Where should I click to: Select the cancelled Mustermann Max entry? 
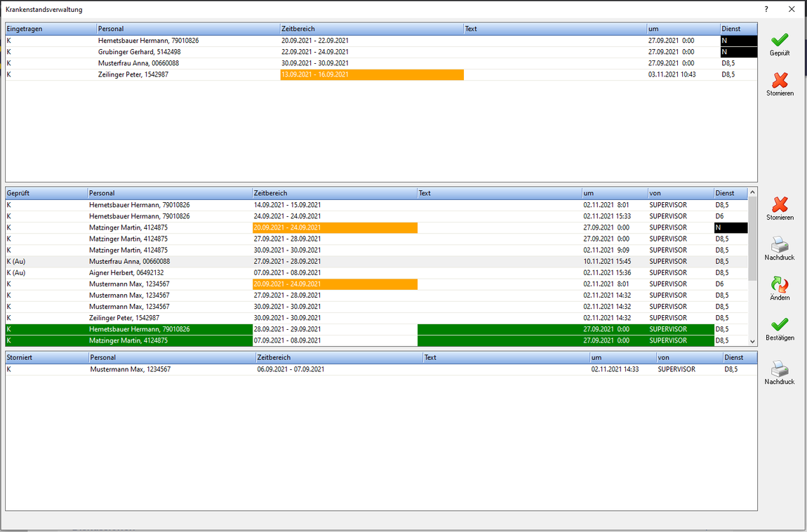[130, 369]
